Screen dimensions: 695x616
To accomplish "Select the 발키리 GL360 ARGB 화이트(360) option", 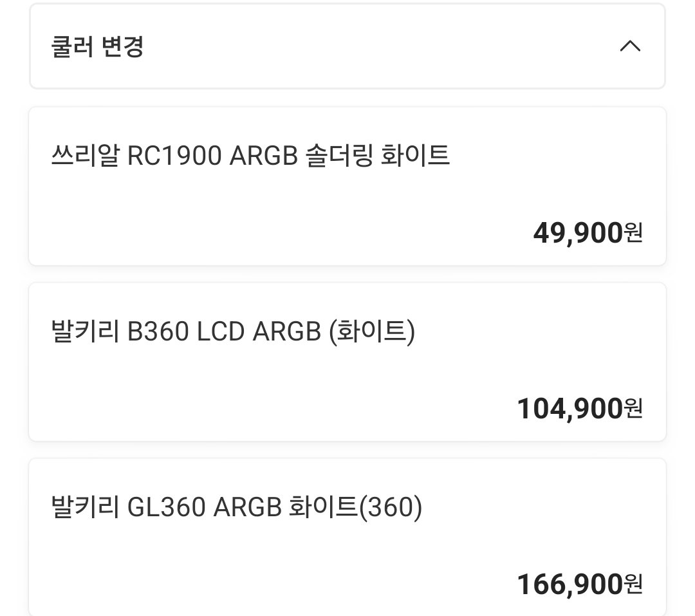I will coord(347,537).
